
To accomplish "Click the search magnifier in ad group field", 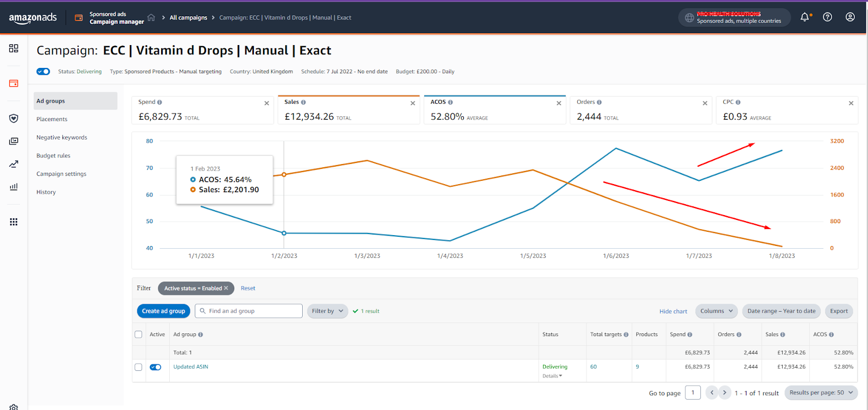I will coord(202,311).
